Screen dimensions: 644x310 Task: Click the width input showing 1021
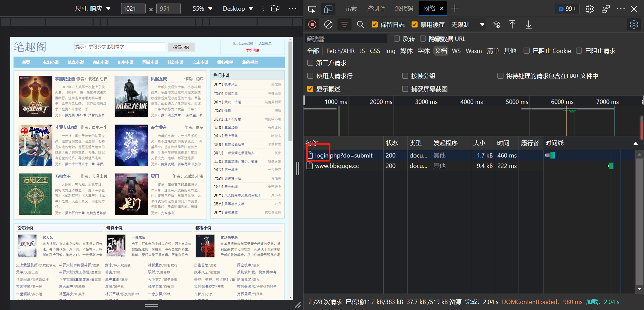(133, 8)
